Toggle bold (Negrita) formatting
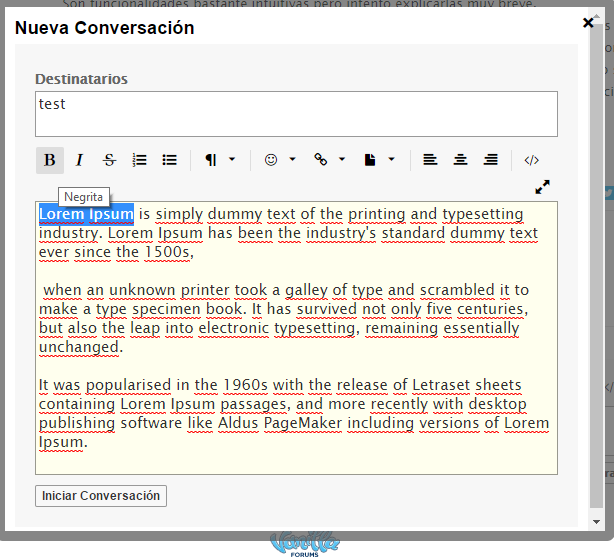 coord(50,160)
